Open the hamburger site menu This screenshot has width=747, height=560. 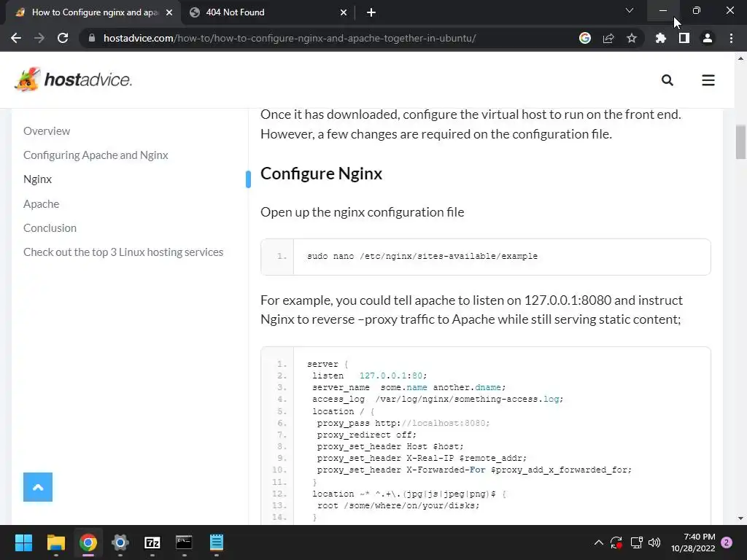pyautogui.click(x=708, y=80)
